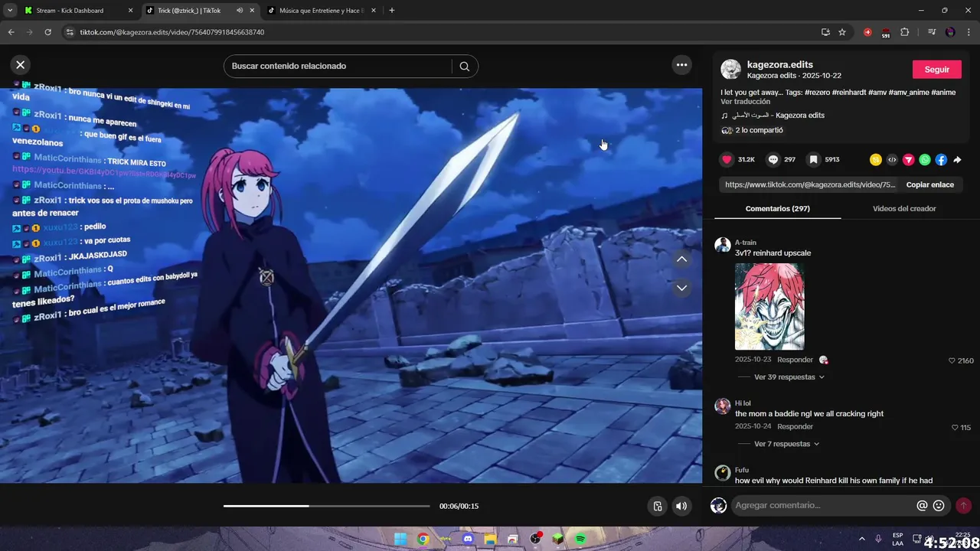This screenshot has height=551, width=980.
Task: Click the kagezora.edits profile avatar
Action: click(x=731, y=70)
